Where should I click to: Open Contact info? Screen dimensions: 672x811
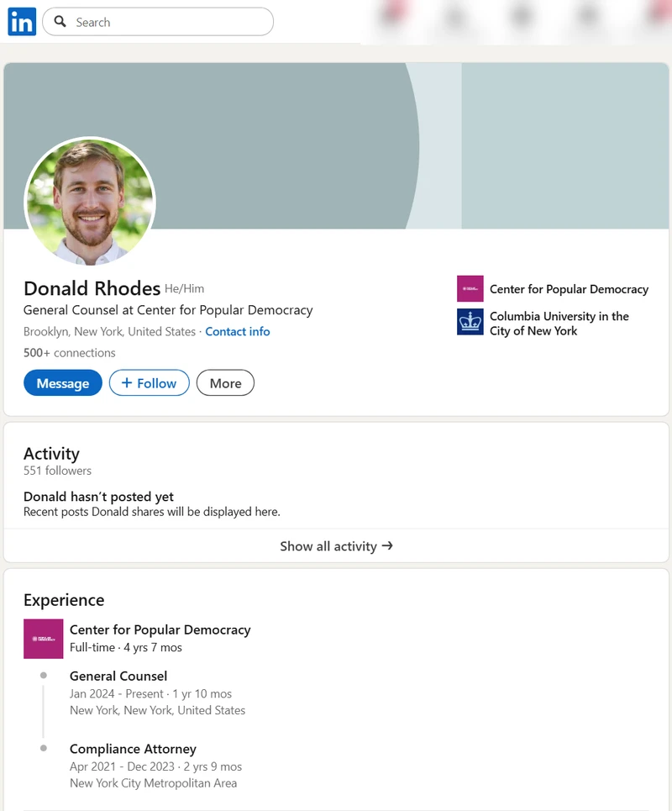(238, 331)
